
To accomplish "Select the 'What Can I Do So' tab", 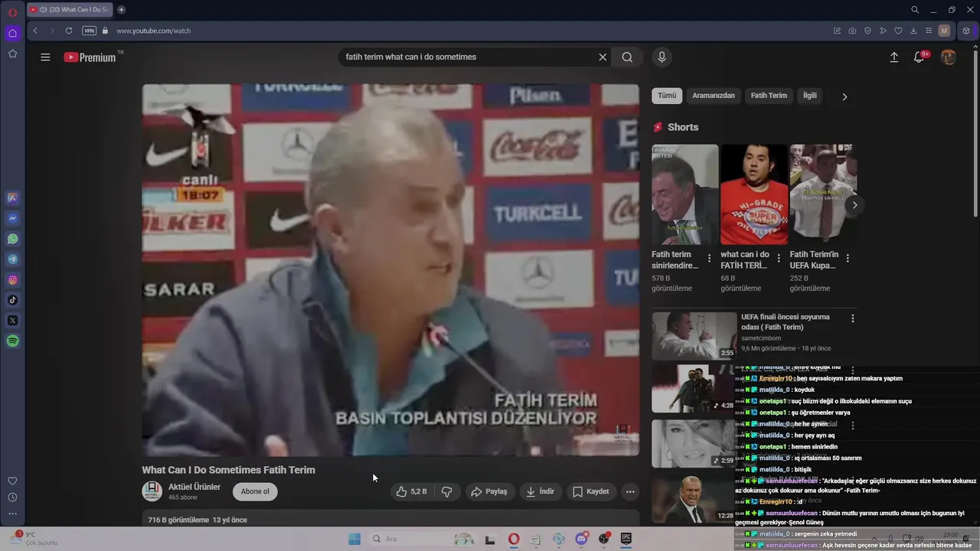I will pyautogui.click(x=70, y=10).
